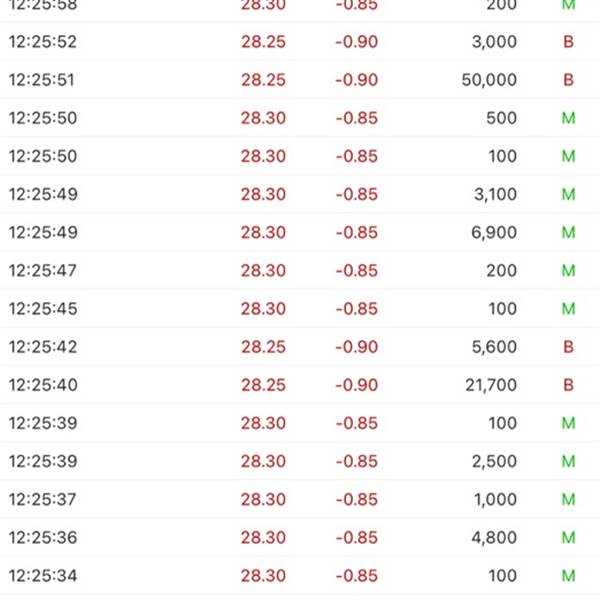Select the 2,500 volume trade
The image size is (600, 600).
click(x=300, y=461)
